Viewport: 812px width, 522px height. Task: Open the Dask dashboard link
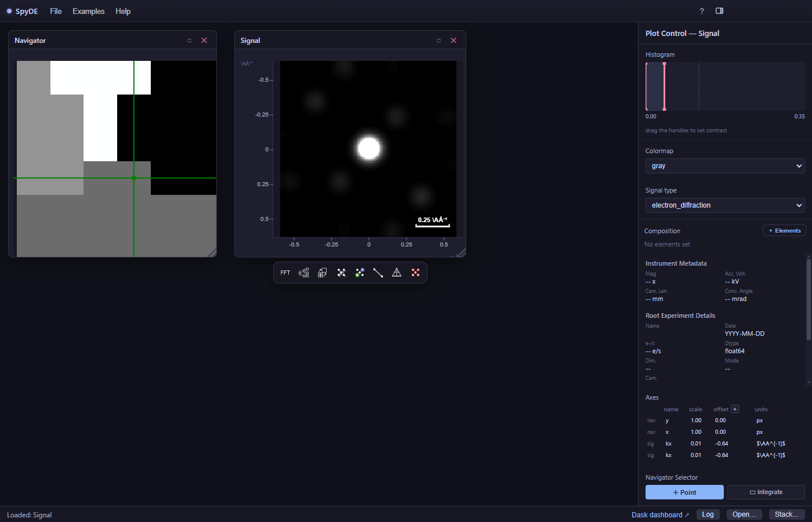tap(660, 515)
